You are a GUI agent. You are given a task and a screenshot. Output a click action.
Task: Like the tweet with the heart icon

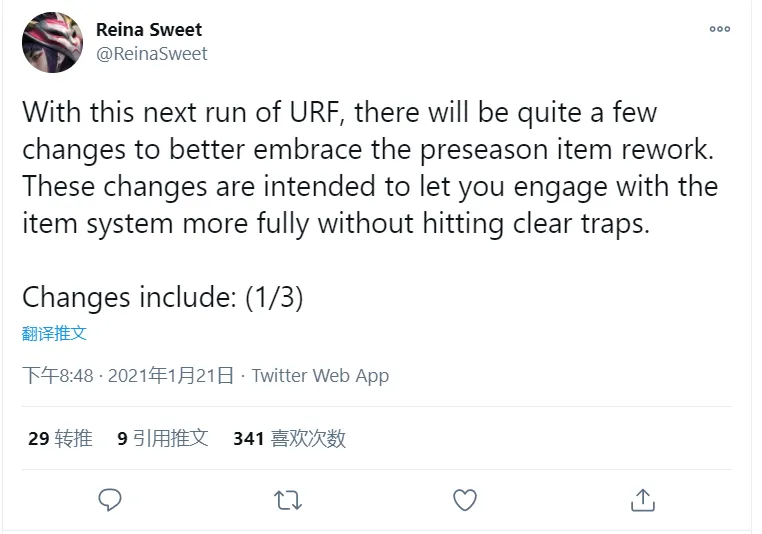point(465,500)
